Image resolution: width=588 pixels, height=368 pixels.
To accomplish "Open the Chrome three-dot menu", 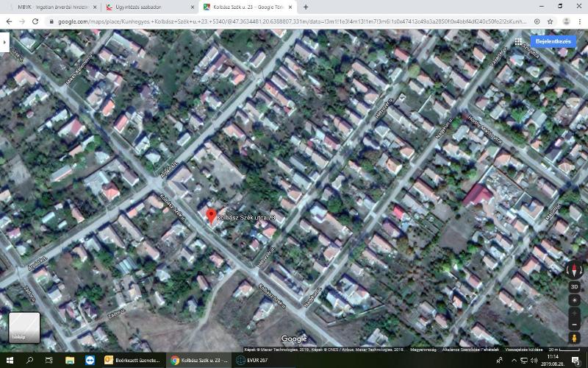I will 580,22.
